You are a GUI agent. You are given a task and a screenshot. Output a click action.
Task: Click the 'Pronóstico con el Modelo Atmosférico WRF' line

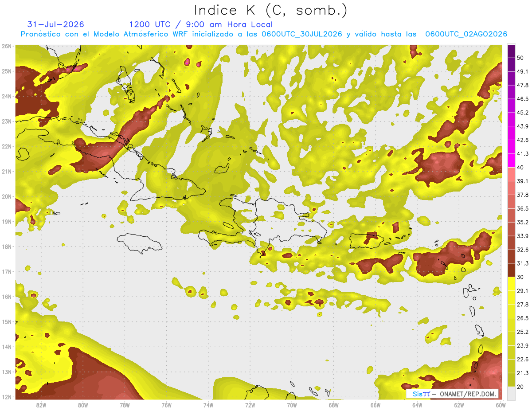[x=264, y=34]
